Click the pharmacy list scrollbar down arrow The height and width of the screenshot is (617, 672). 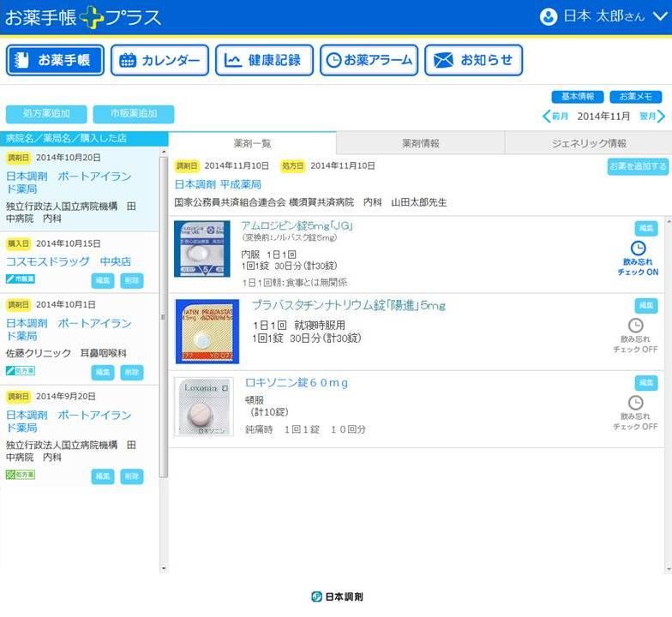(x=163, y=569)
